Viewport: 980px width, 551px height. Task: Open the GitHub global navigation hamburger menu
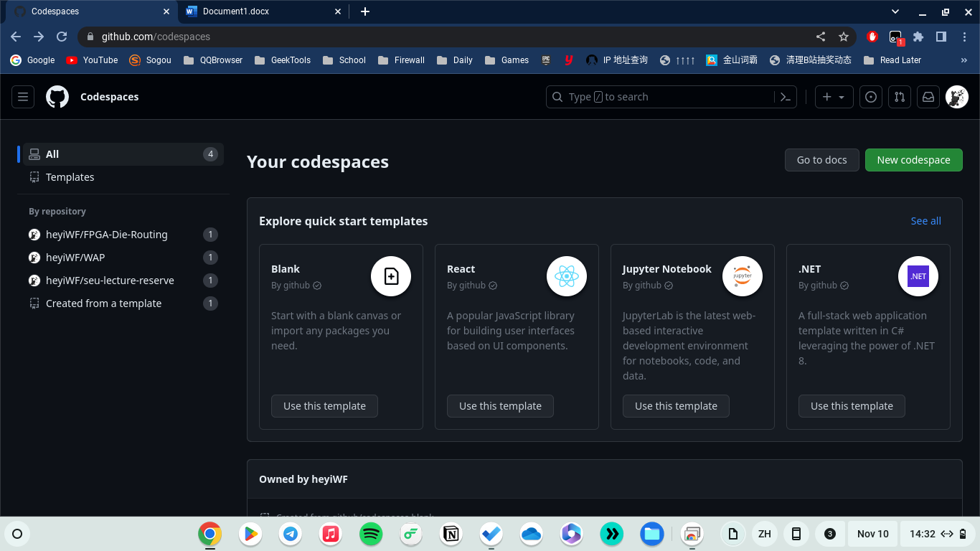coord(23,97)
